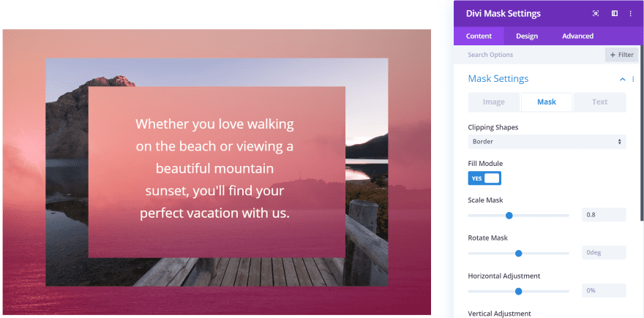Open Mask Settings section three-dot options
Screen dimensions: 644x318
click(x=633, y=79)
